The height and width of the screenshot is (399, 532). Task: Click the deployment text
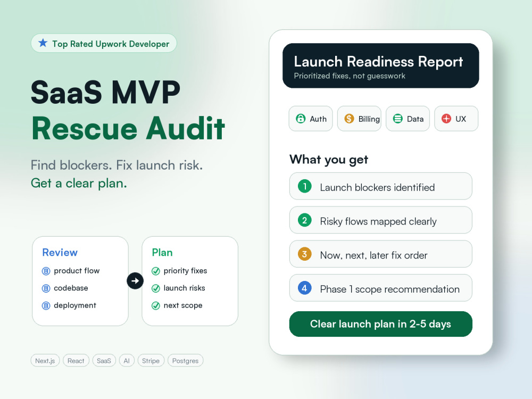(75, 305)
